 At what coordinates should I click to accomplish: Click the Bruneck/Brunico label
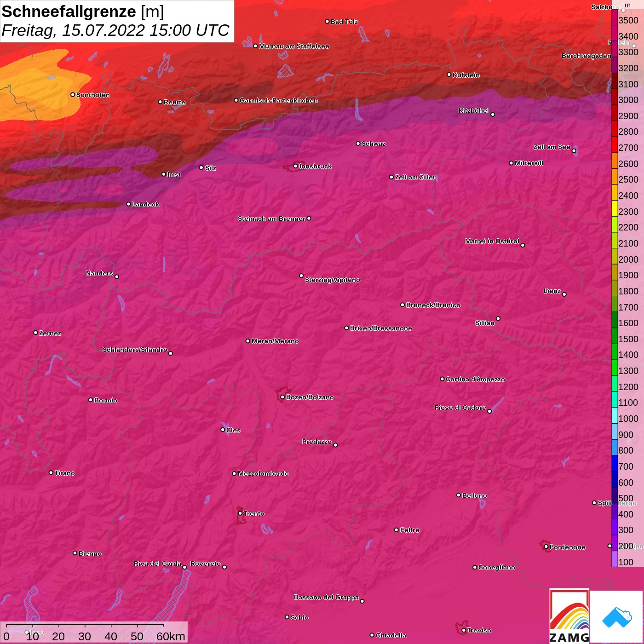[x=433, y=305]
